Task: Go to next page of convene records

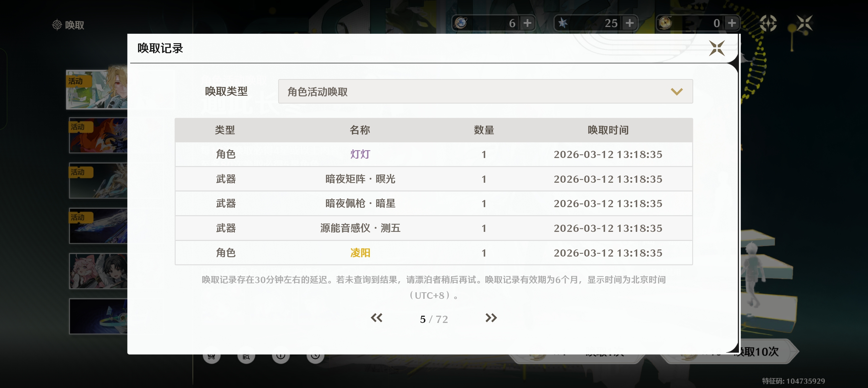Action: (x=491, y=318)
